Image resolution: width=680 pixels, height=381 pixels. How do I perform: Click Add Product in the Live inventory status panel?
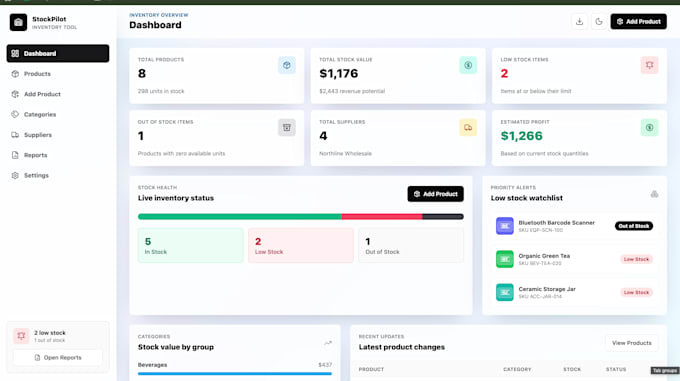pyautogui.click(x=435, y=194)
